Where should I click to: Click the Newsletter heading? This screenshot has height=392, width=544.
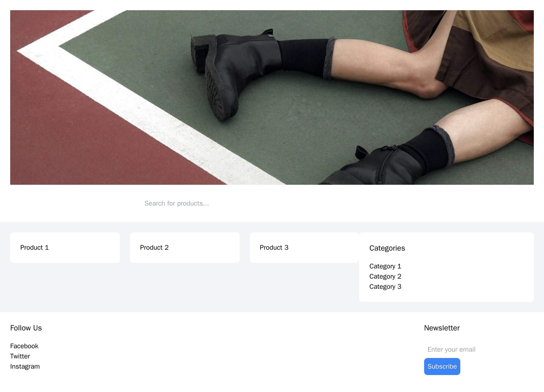click(442, 328)
